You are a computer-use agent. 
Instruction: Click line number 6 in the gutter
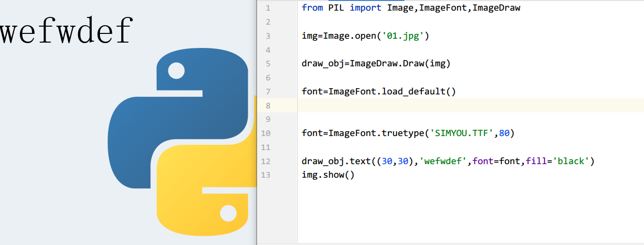click(x=268, y=77)
